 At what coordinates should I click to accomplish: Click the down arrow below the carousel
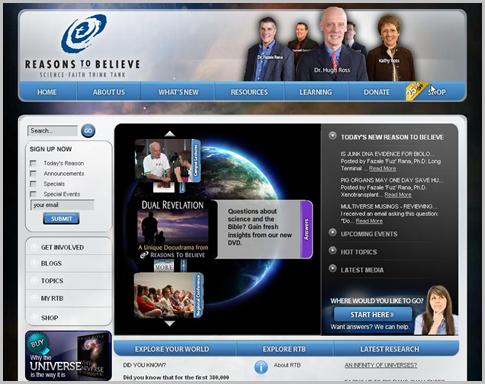(x=170, y=323)
